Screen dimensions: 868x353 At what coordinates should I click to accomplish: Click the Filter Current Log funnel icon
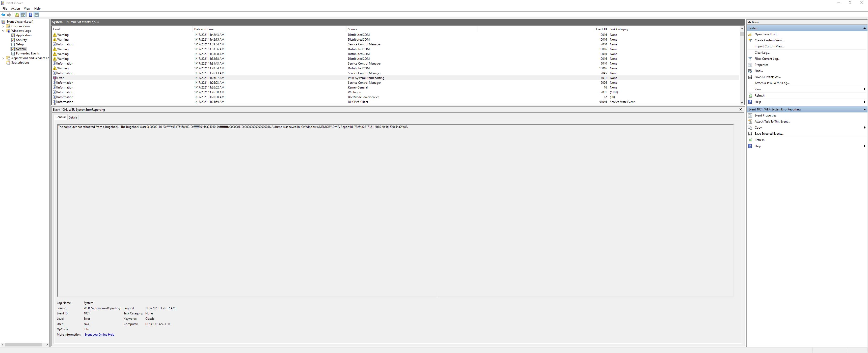tap(750, 58)
